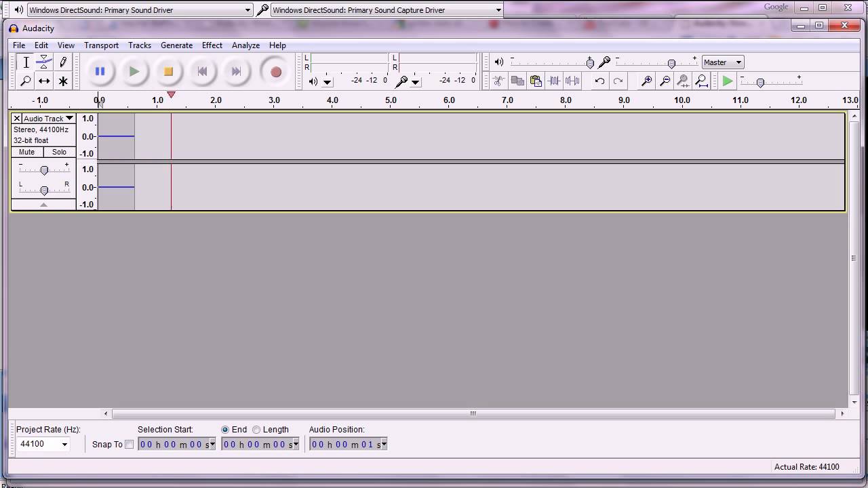Open the Audio Track dropdown menu
Viewport: 868px width, 488px height.
click(49, 118)
